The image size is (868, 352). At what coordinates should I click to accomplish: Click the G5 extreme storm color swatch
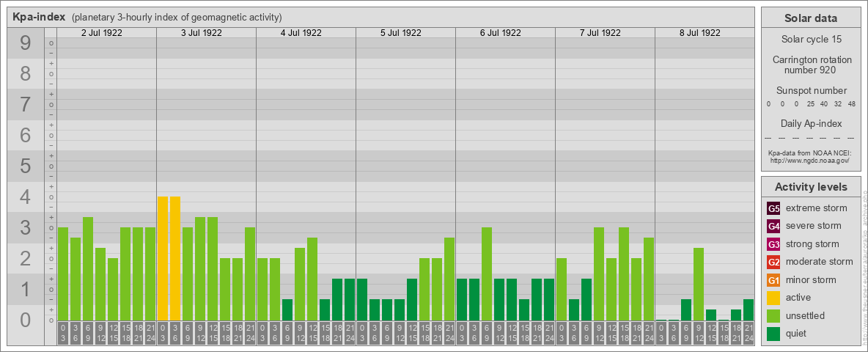tap(773, 208)
